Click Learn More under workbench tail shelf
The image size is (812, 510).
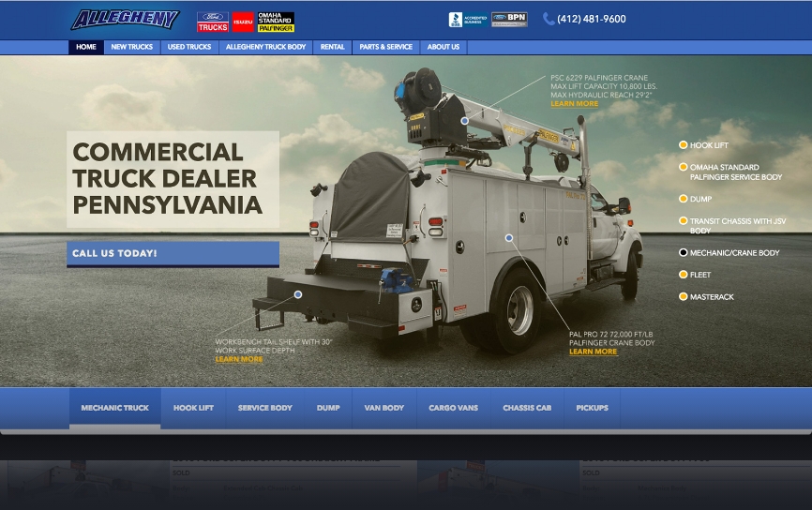click(239, 359)
